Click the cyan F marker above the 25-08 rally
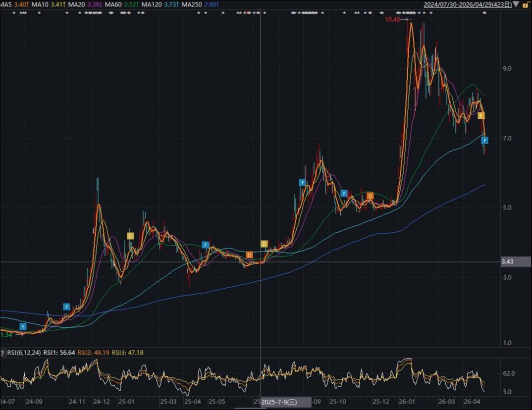Image resolution: width=532 pixels, height=410 pixels. click(303, 182)
